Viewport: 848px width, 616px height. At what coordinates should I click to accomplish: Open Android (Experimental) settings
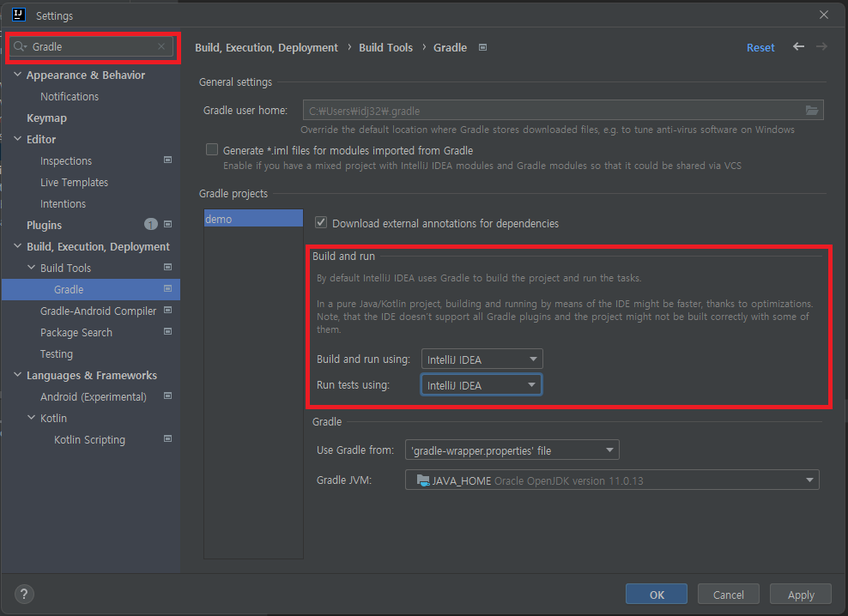(93, 396)
